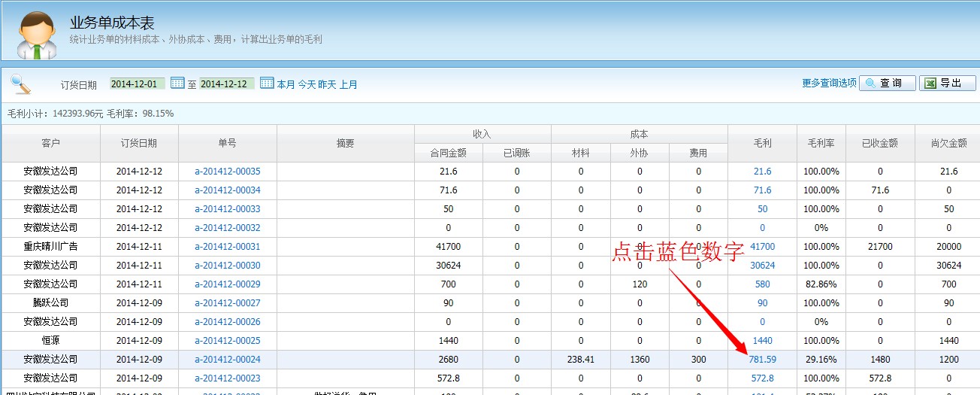Screen dimensions: 980x395
Task: Select the 今天 quick date filter
Action: pos(307,84)
